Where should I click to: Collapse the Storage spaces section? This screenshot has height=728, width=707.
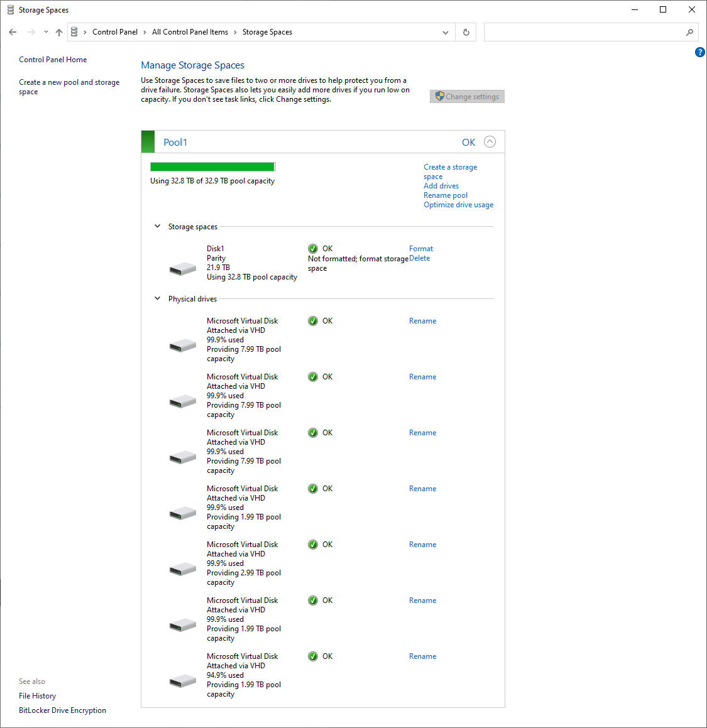coord(158,226)
